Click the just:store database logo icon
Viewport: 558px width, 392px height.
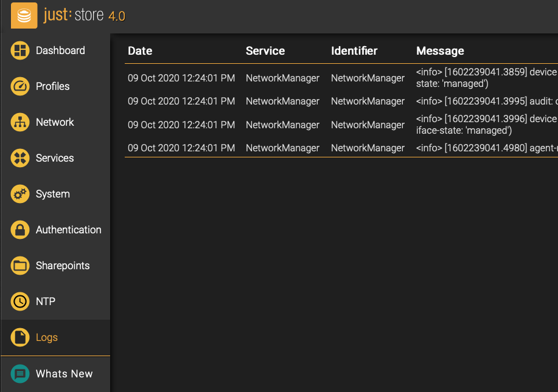pyautogui.click(x=24, y=15)
